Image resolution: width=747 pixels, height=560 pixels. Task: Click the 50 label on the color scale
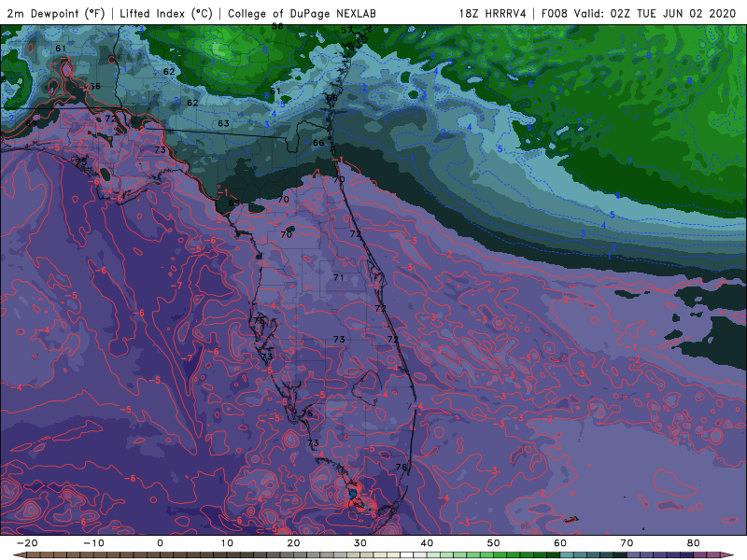tap(494, 543)
